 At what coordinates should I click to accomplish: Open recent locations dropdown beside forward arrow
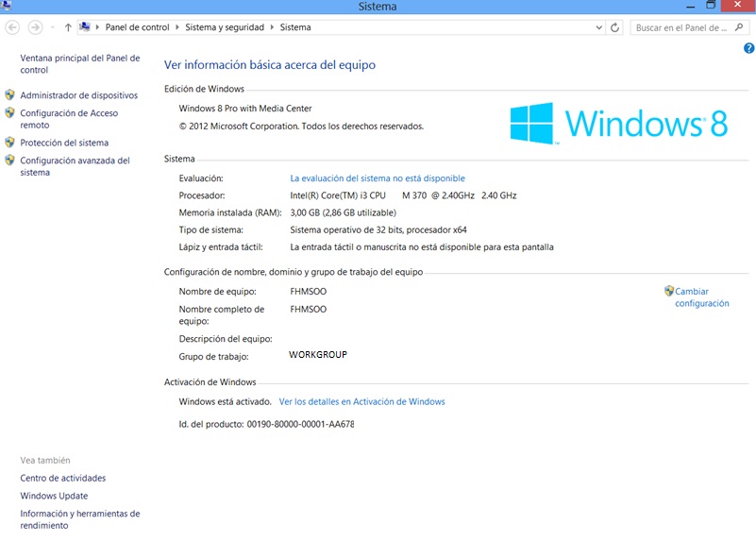(52, 27)
